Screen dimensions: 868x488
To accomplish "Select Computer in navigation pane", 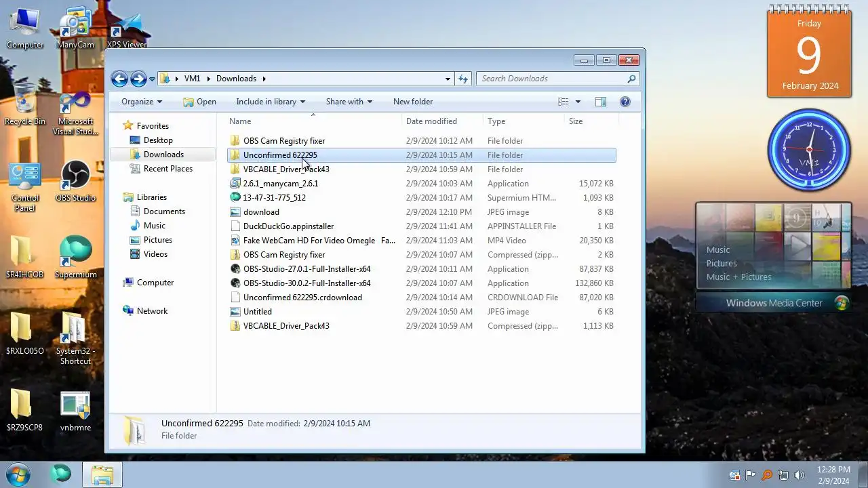I will click(155, 283).
